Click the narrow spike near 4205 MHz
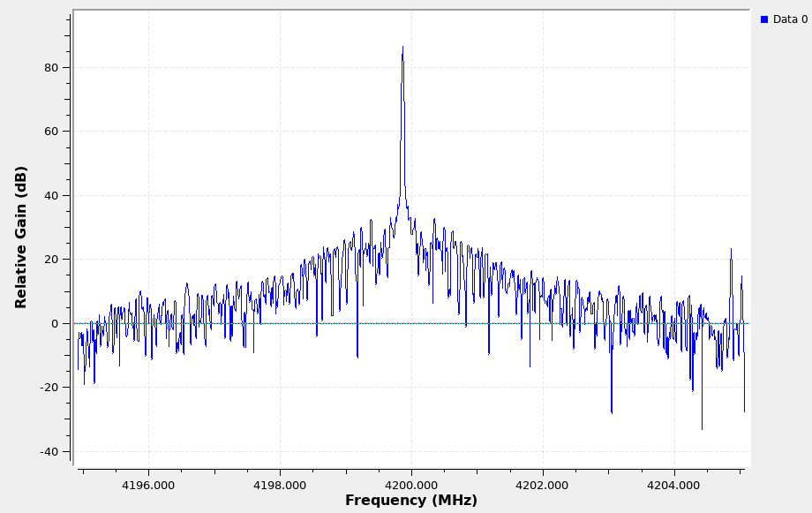812x513 pixels. coord(731,252)
